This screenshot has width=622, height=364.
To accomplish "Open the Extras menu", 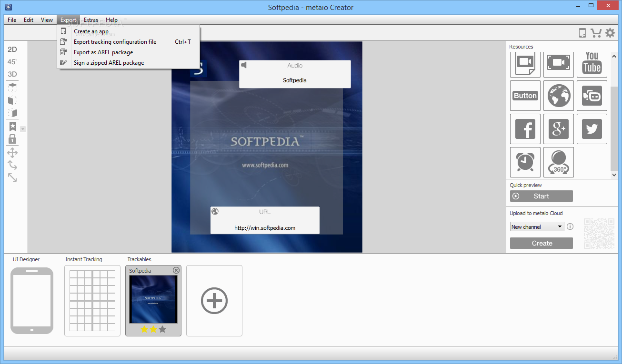I will 91,20.
